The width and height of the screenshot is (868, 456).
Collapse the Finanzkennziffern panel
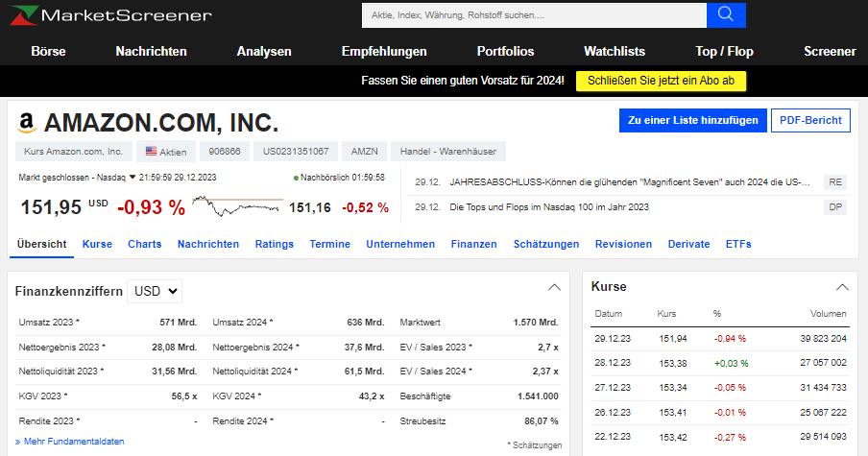554,287
